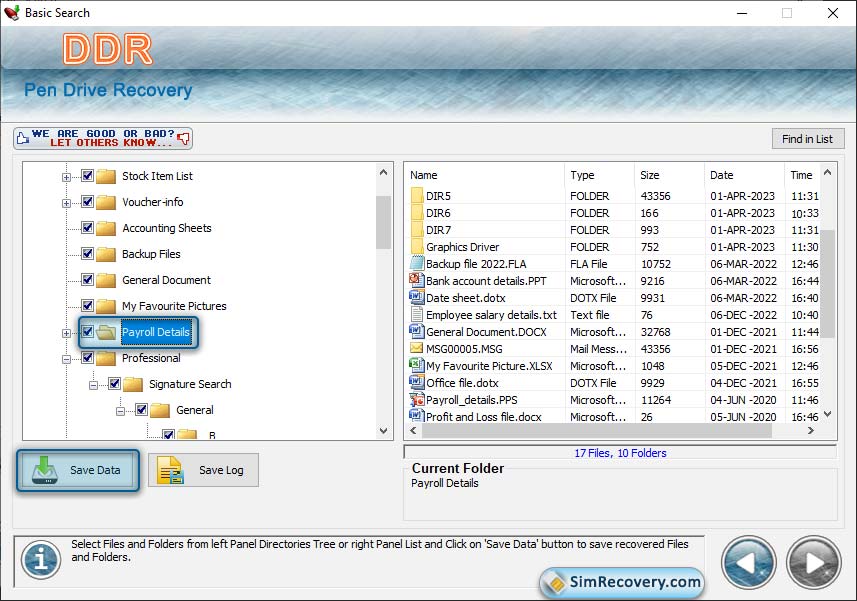Click the DIR6 folder icon

(x=417, y=213)
